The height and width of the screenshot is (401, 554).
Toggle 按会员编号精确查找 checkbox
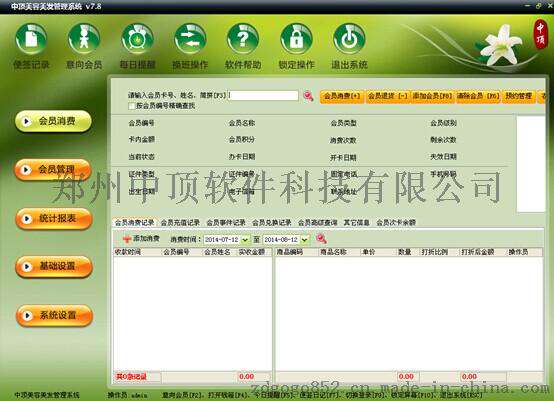131,106
